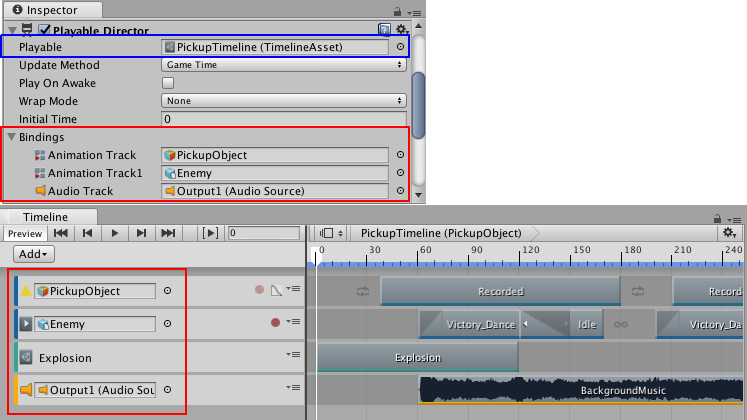
Task: Open the Timeline gear settings menu
Action: coord(729,232)
